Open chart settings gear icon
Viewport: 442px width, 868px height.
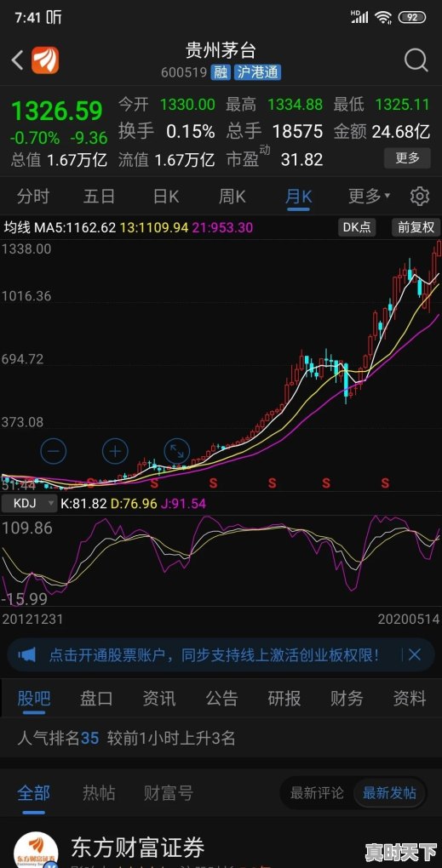click(419, 196)
